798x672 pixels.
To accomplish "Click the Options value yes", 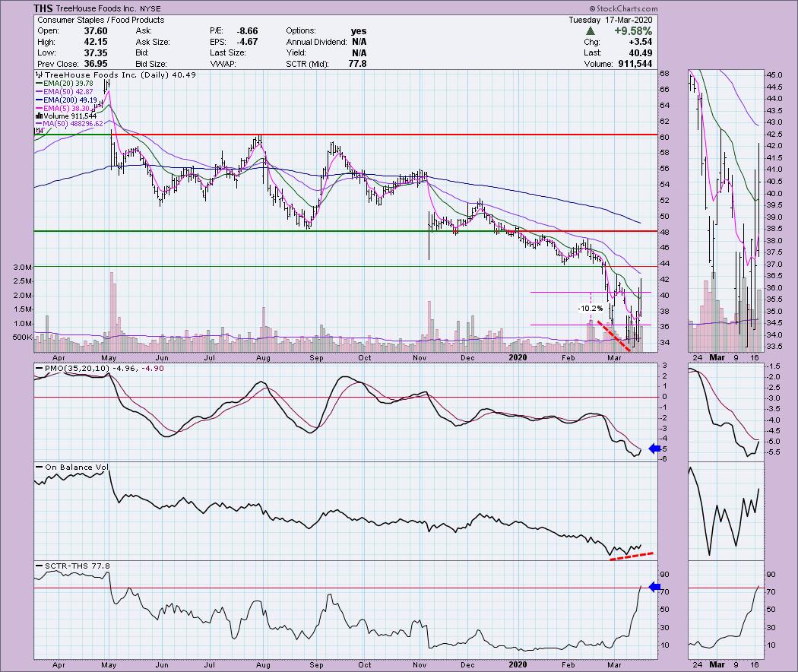I will click(359, 31).
